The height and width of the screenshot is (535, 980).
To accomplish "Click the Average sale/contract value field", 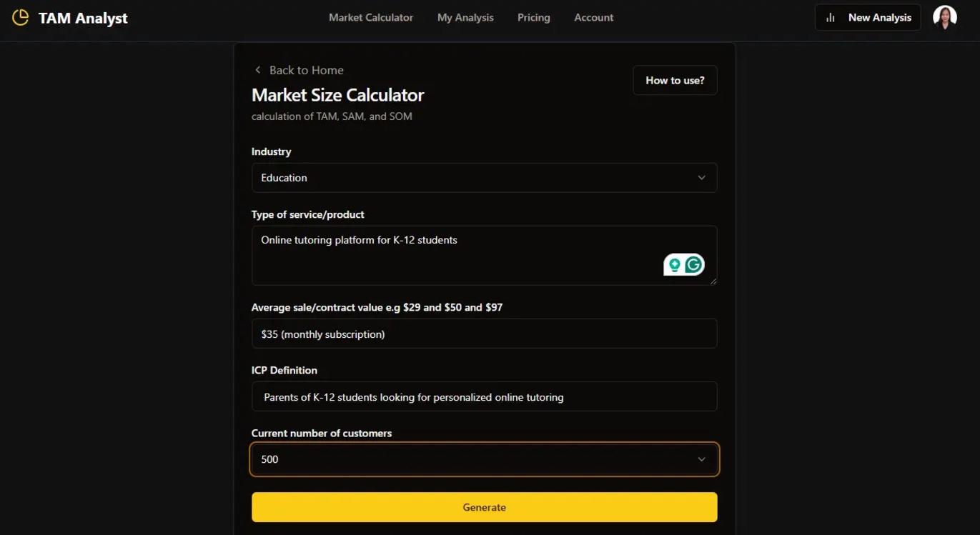I will [484, 334].
